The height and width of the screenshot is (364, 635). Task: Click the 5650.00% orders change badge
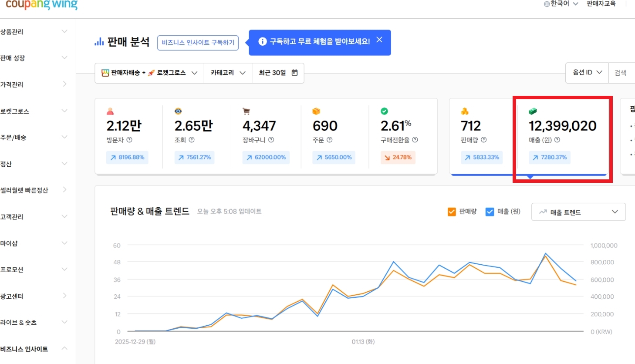click(x=334, y=157)
